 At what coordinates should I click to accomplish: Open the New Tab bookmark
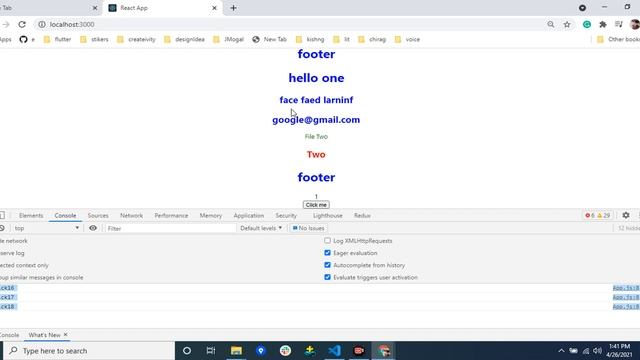[269, 40]
